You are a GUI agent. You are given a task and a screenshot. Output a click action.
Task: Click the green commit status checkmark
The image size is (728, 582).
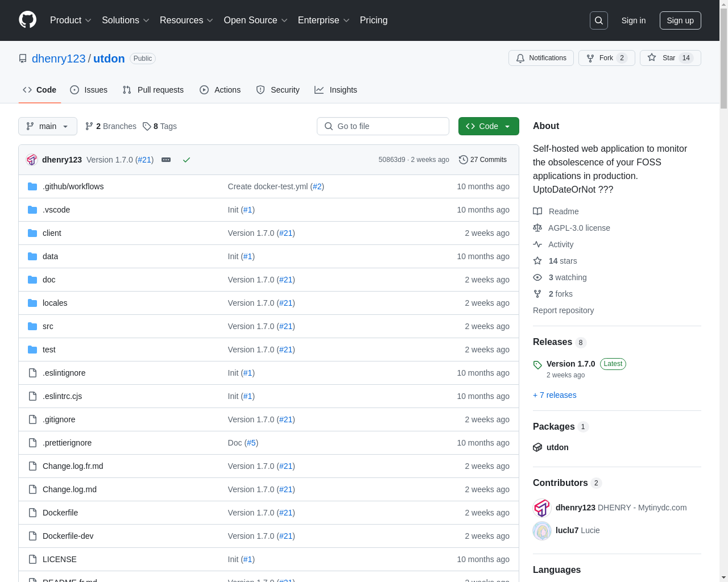(x=186, y=160)
